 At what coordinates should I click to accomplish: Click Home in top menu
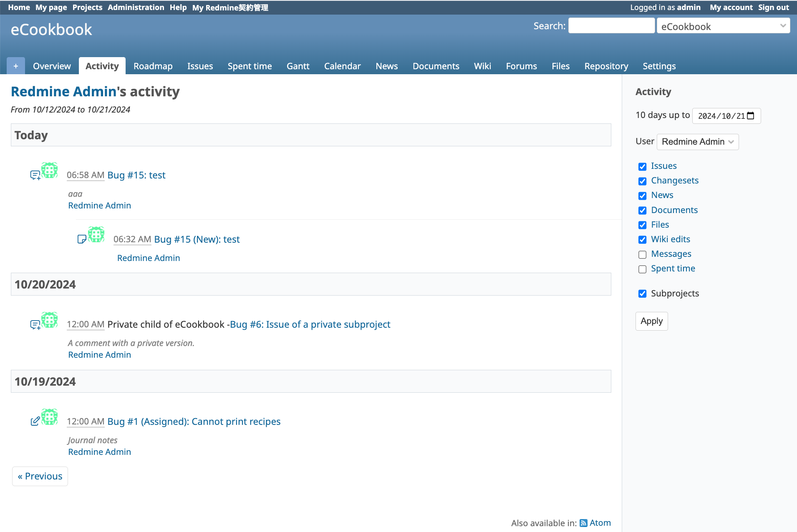click(x=19, y=7)
